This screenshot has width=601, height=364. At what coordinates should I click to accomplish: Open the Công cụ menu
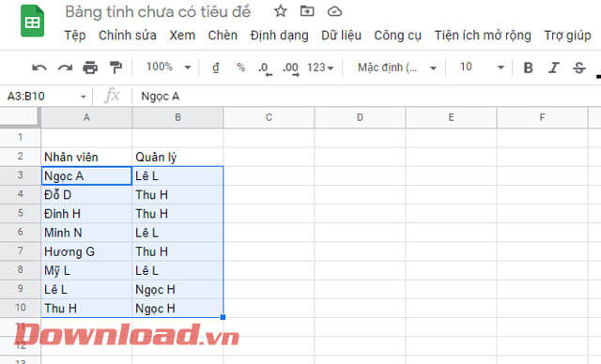(397, 36)
